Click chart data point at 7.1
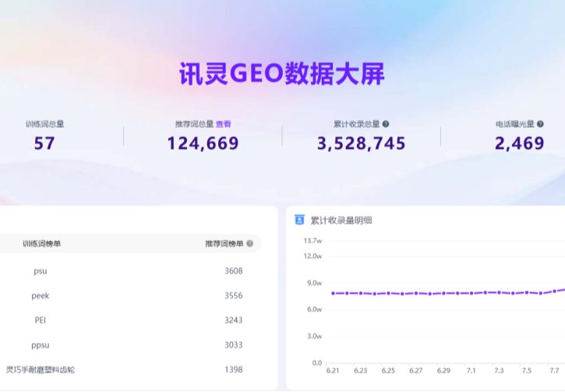The height and width of the screenshot is (392, 565). pyautogui.click(x=471, y=293)
